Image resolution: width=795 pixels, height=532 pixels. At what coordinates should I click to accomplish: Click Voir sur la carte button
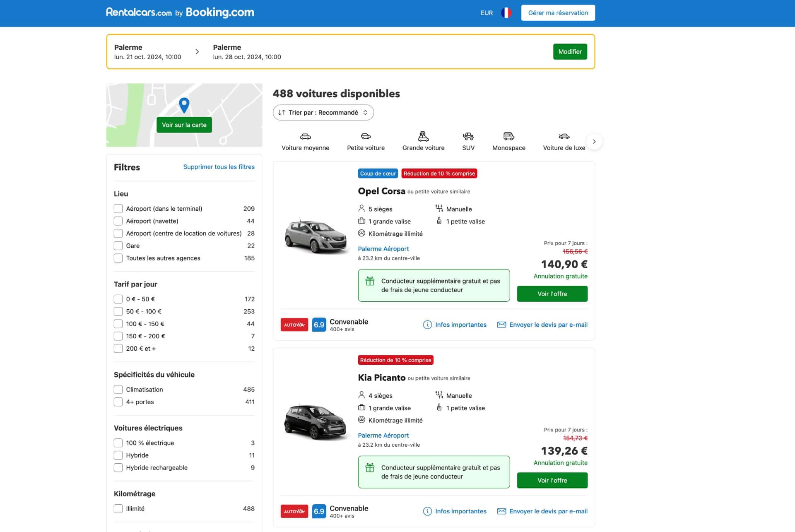coord(184,125)
